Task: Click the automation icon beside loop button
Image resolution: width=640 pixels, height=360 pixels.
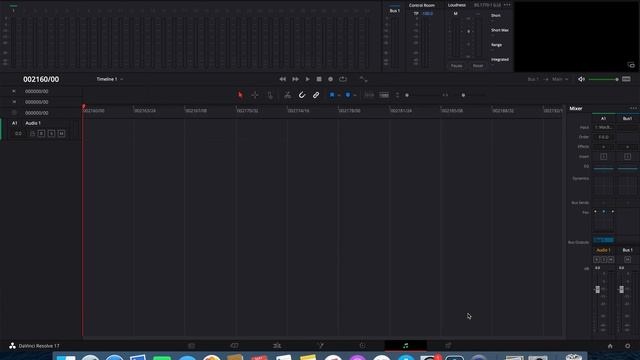Action: click(363, 79)
